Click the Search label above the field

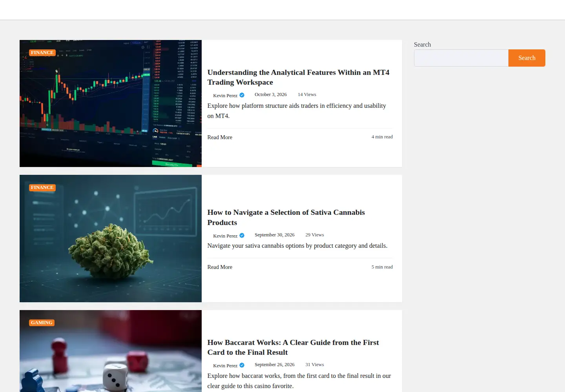coord(422,45)
